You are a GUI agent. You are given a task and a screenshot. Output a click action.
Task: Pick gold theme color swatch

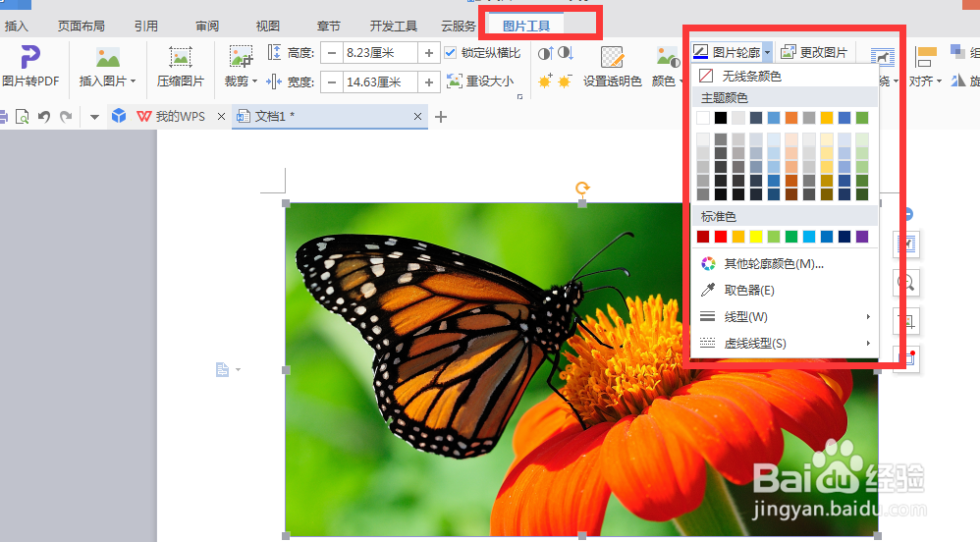click(x=827, y=118)
